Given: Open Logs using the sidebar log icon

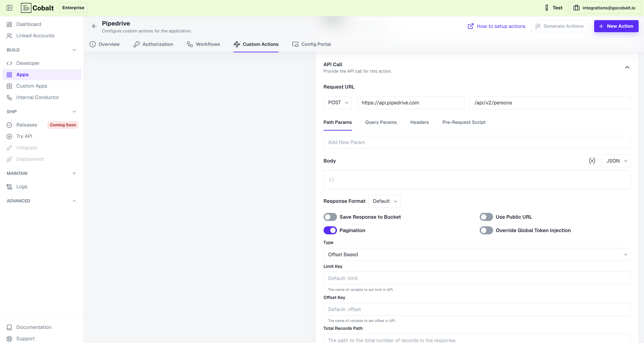Looking at the screenshot, I should coord(9,186).
